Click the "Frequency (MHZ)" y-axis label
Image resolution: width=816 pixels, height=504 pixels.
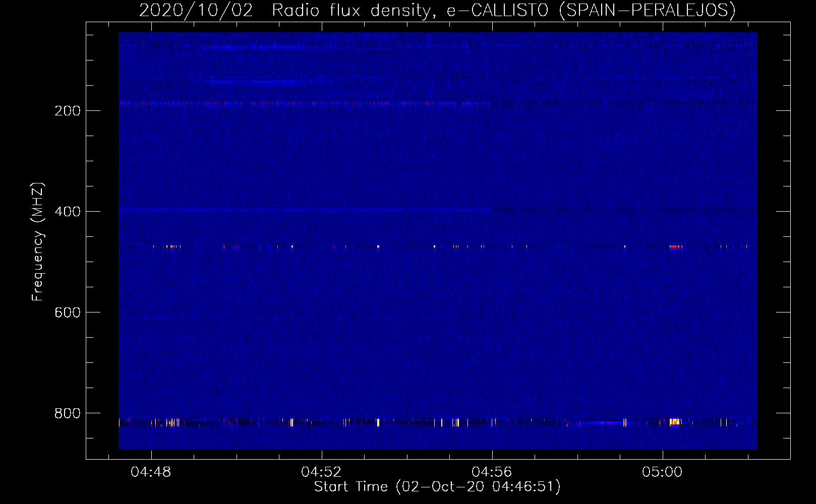point(38,242)
